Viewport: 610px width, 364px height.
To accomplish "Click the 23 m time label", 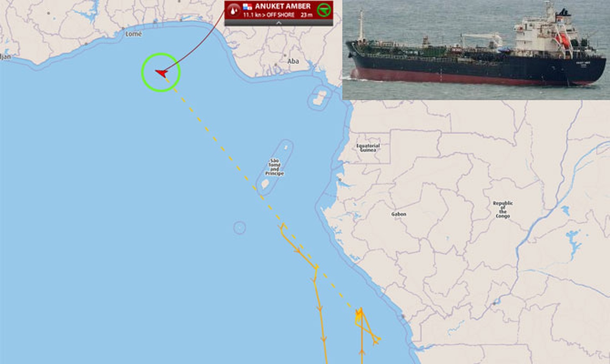I will point(307,15).
